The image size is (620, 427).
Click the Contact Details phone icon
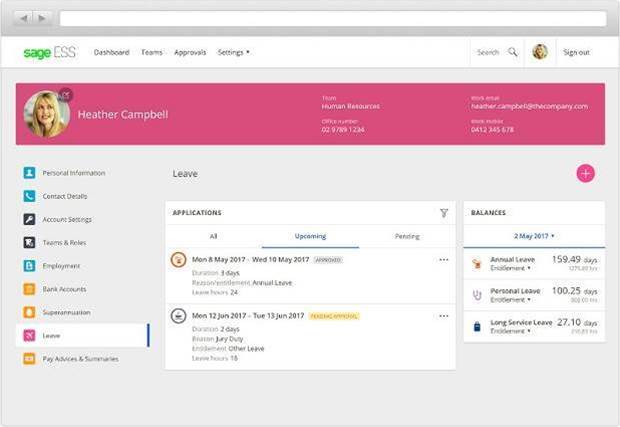tap(29, 196)
